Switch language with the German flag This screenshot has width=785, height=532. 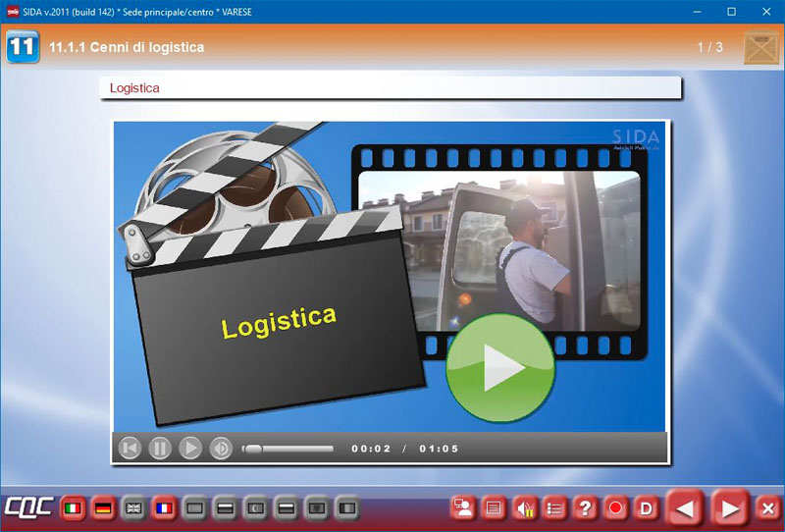click(x=103, y=508)
